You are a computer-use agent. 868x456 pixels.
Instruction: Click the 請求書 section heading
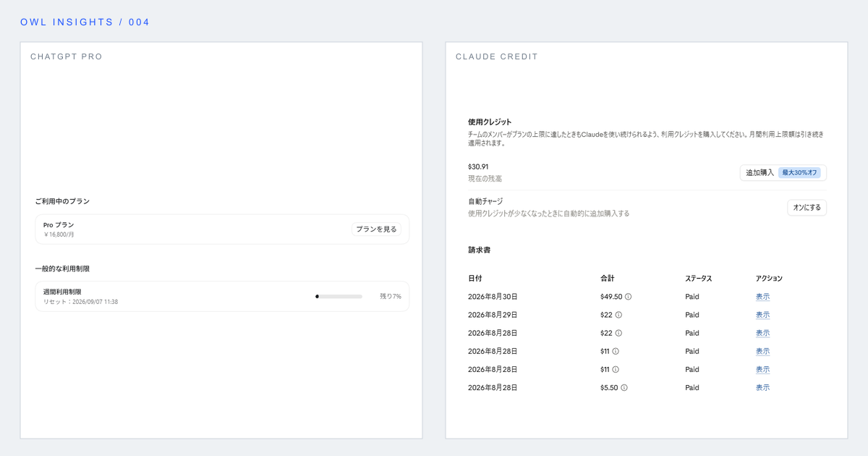click(x=479, y=250)
